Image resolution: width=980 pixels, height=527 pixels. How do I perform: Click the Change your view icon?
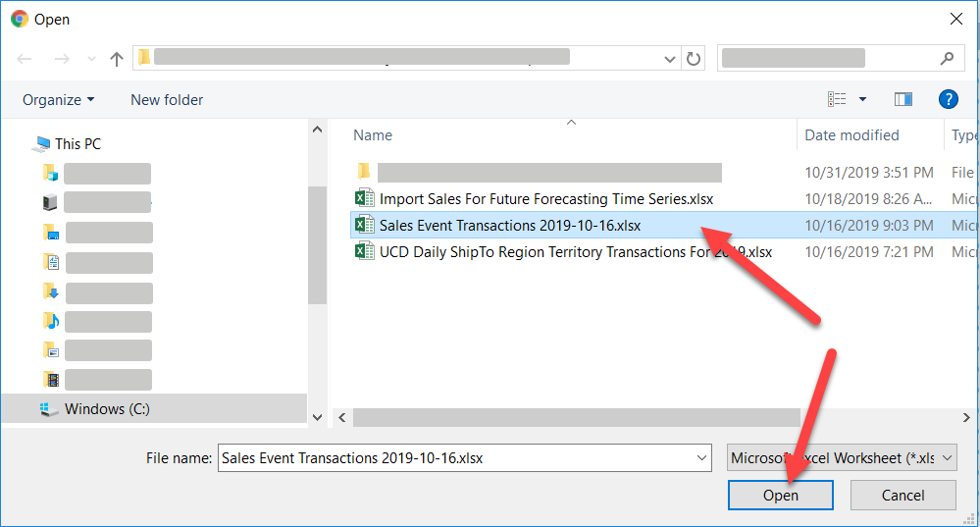(837, 99)
